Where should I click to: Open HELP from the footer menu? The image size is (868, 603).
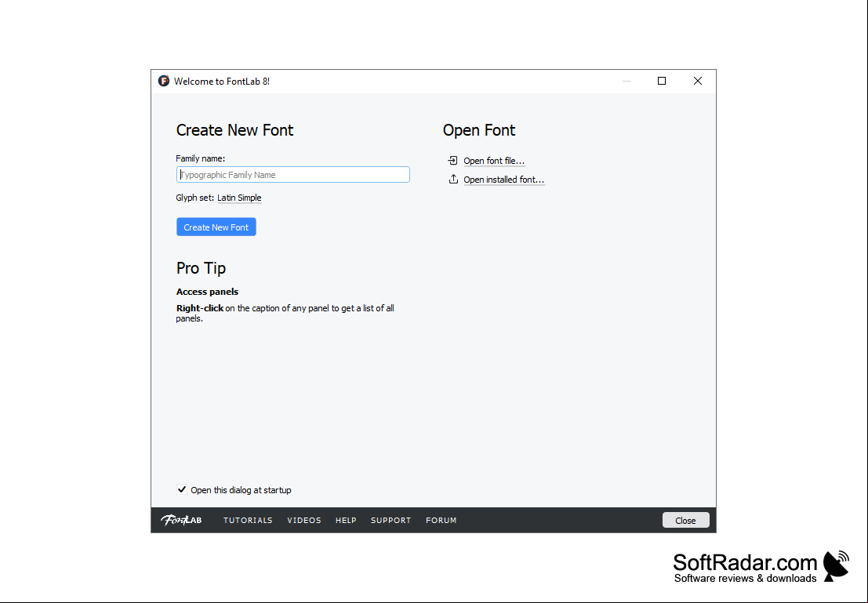point(346,521)
